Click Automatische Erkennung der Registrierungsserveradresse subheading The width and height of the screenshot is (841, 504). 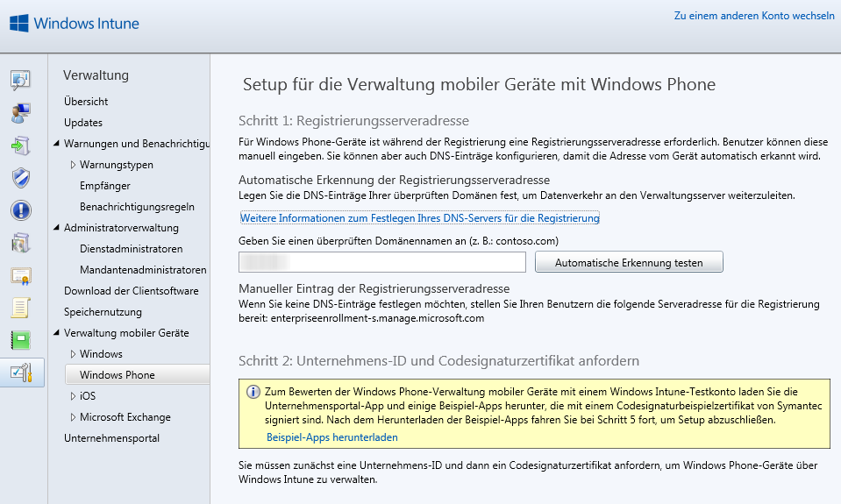(395, 181)
